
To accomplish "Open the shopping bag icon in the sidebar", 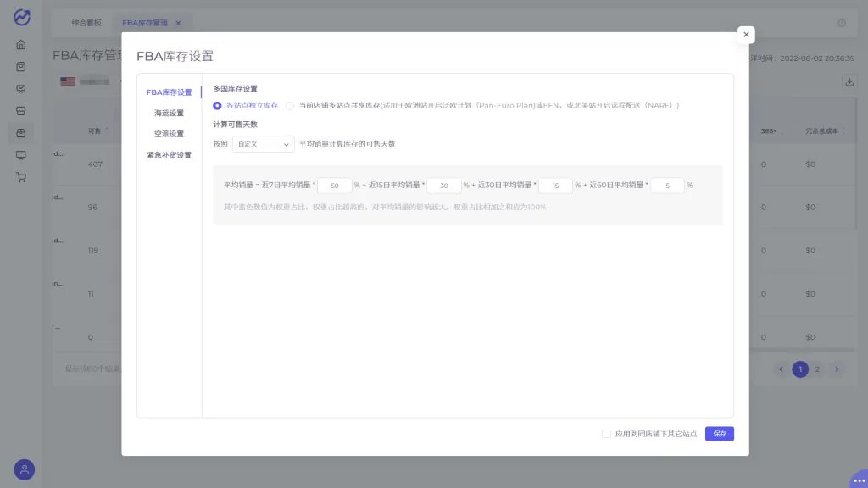I will (21, 67).
